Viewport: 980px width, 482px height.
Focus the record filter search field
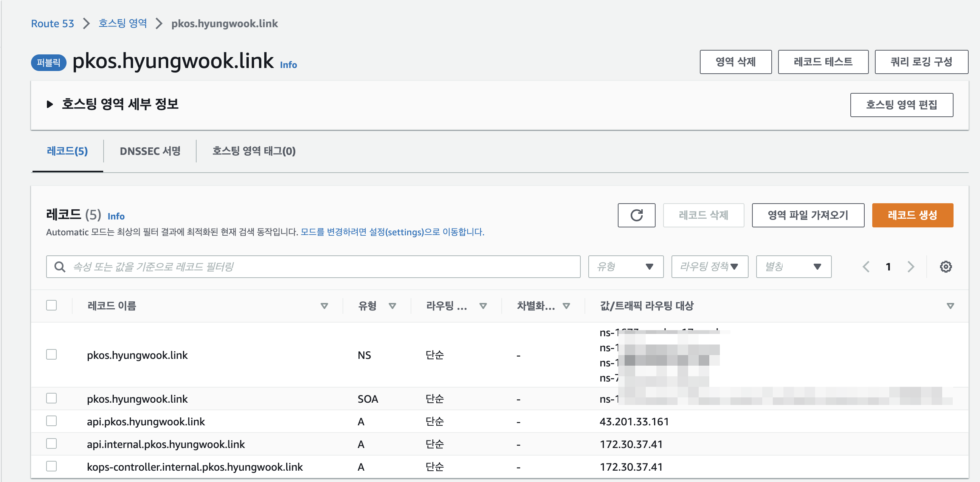click(x=319, y=266)
